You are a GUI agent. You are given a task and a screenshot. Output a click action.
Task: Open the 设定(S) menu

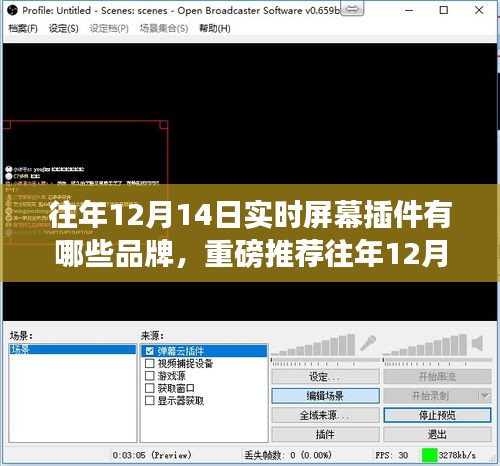point(63,28)
